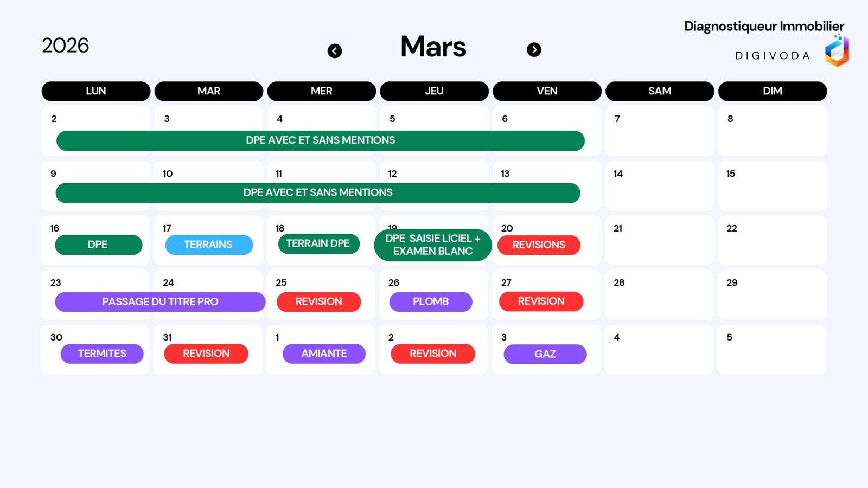Viewport: 868px width, 488px height.
Task: Select the TERRAIN DPE event
Action: (318, 243)
